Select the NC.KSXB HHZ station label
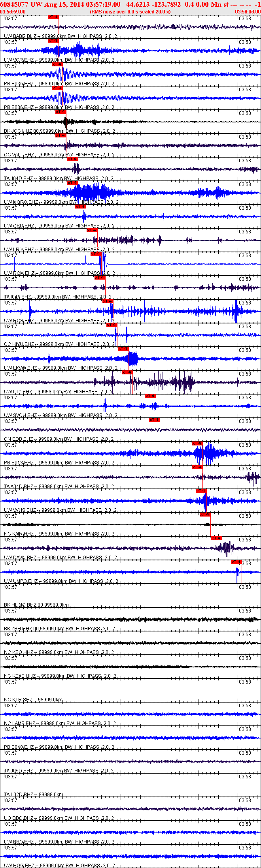 tap(60, 676)
